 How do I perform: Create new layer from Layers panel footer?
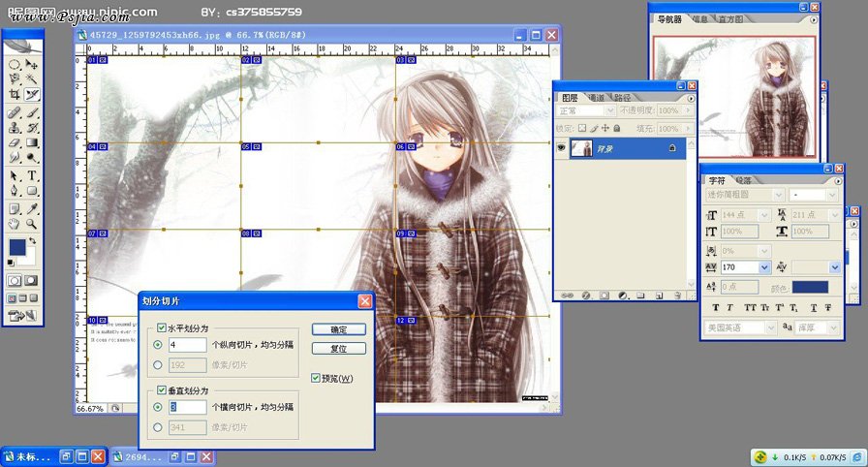point(659,296)
